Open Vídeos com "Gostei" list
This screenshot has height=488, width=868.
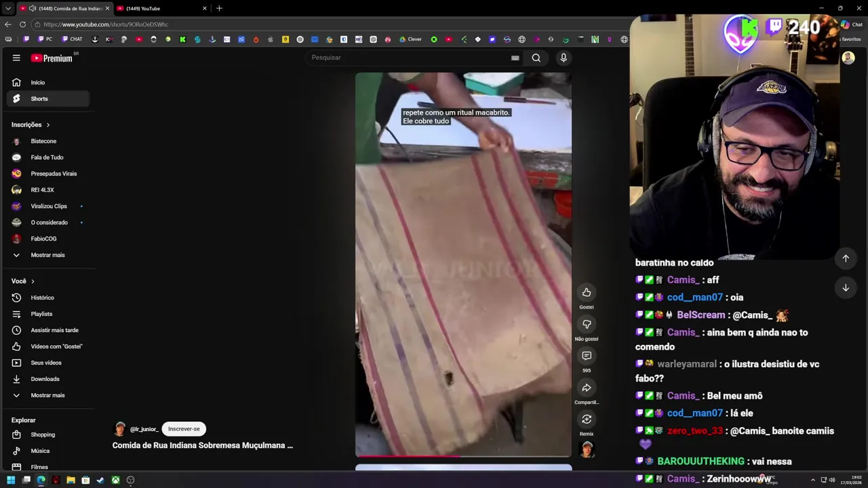pos(47,346)
